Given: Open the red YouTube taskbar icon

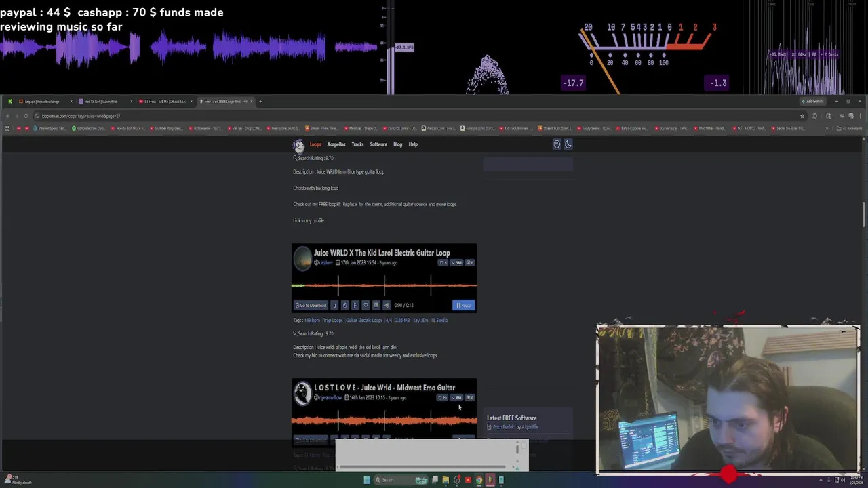Looking at the screenshot, I should 468,480.
